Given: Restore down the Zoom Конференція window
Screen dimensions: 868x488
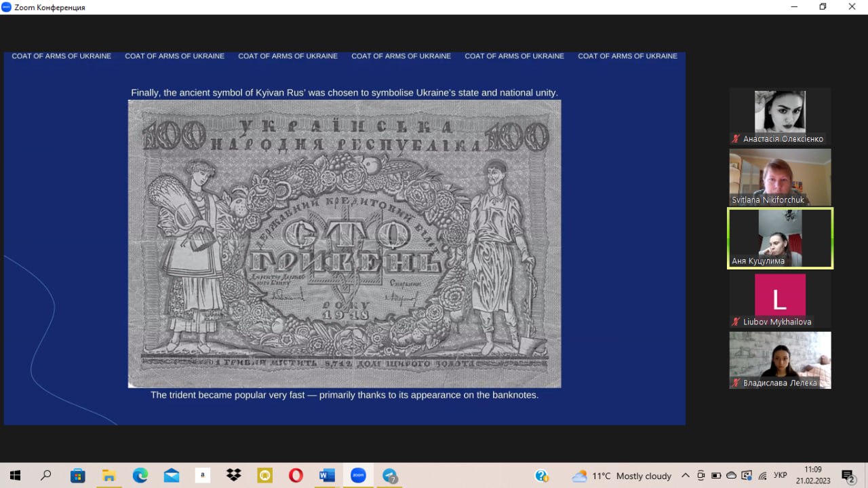Looking at the screenshot, I should (x=823, y=7).
